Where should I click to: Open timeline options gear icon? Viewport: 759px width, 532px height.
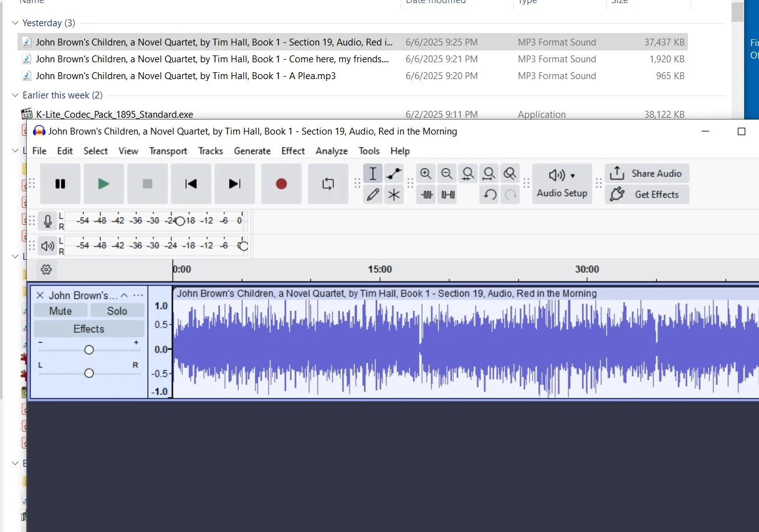[46, 270]
